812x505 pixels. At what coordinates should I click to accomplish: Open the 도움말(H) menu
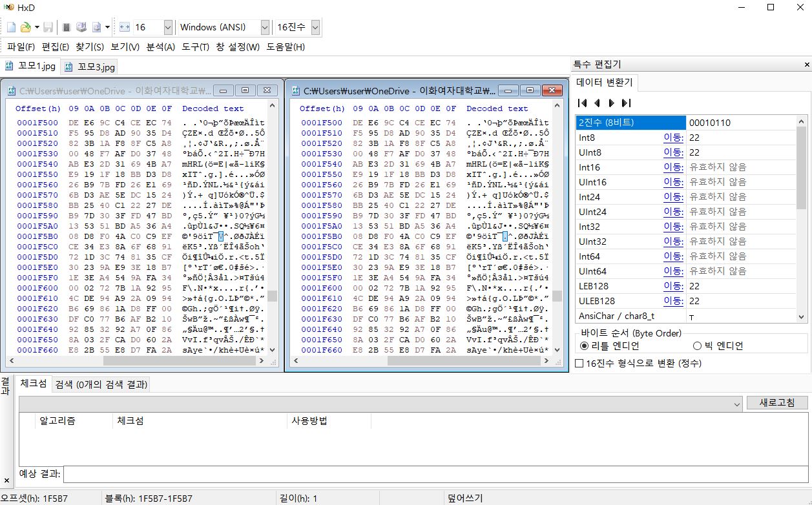click(286, 46)
